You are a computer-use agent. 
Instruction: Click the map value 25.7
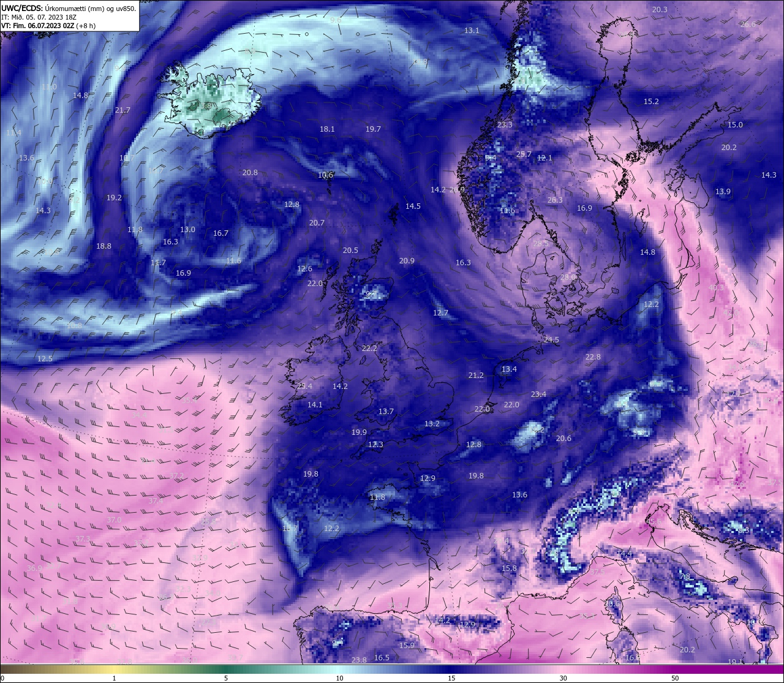pos(524,154)
